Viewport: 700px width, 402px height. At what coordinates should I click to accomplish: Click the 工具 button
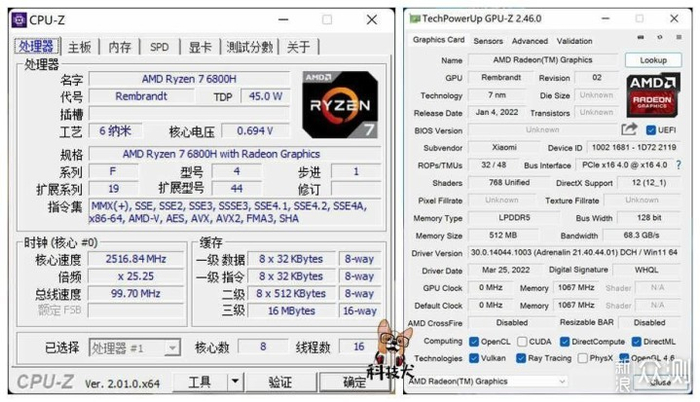pos(200,382)
